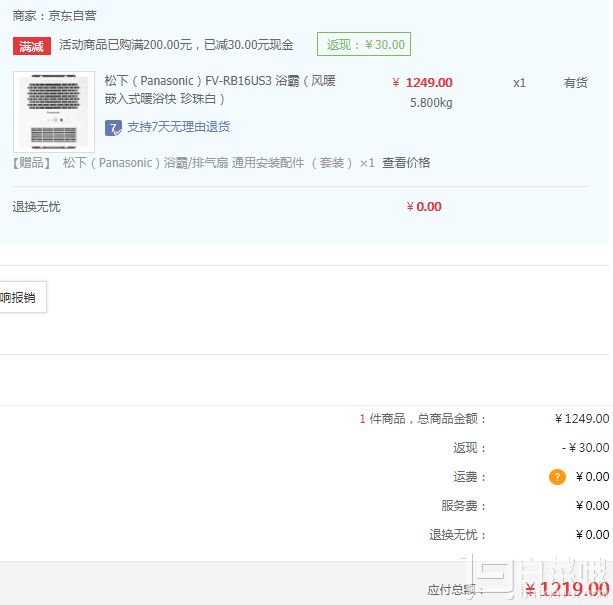The width and height of the screenshot is (613, 605).
Task: Click the 退换无忧 row label in order list
Action: point(36,207)
